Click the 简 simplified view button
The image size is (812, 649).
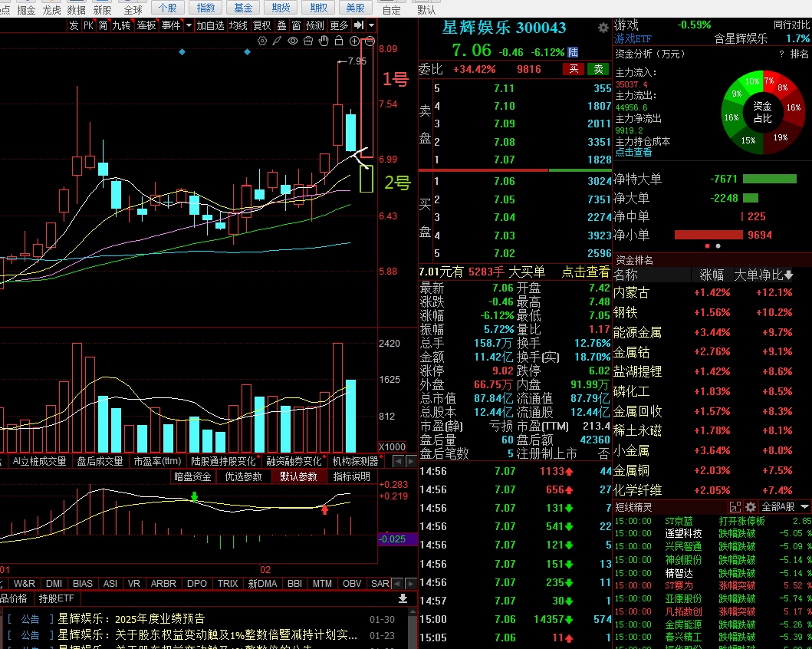coord(103,25)
